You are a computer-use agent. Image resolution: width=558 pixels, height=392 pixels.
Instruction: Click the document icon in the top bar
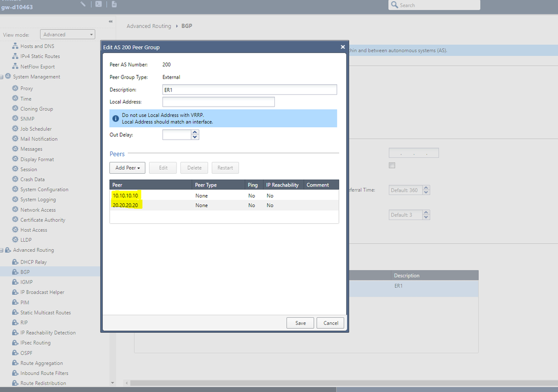click(114, 4)
